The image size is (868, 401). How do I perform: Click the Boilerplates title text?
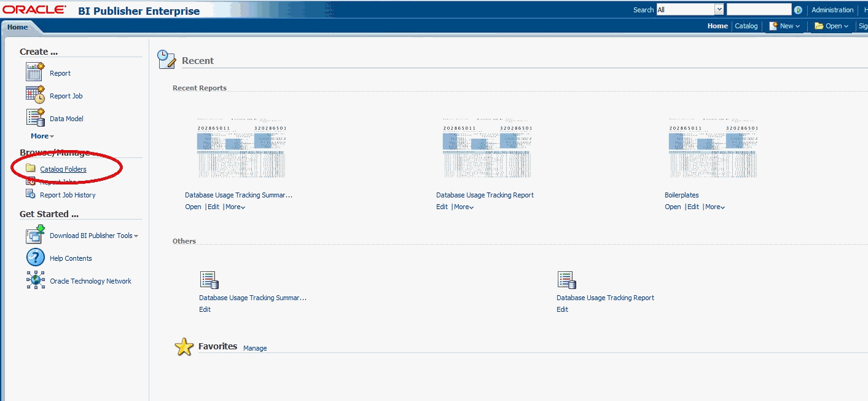pos(682,195)
